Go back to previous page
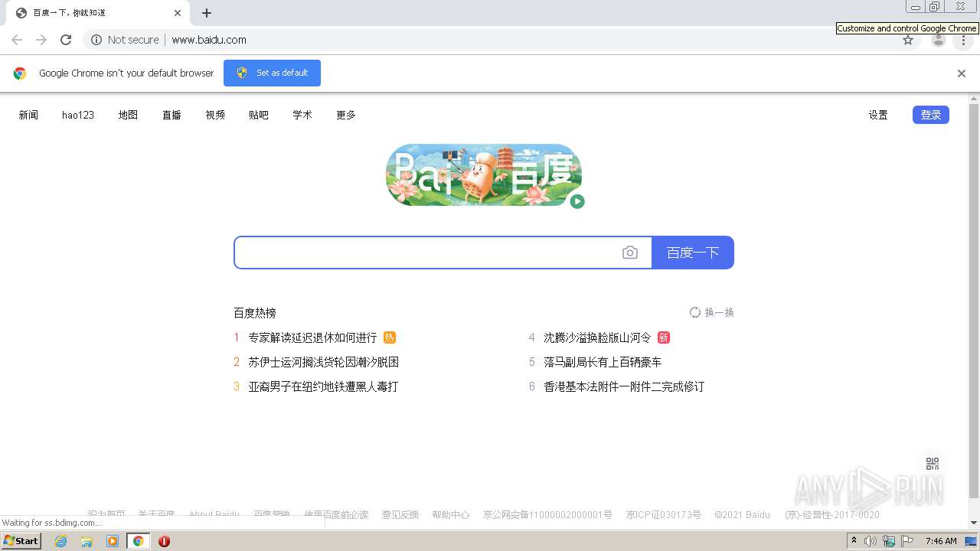 17,40
